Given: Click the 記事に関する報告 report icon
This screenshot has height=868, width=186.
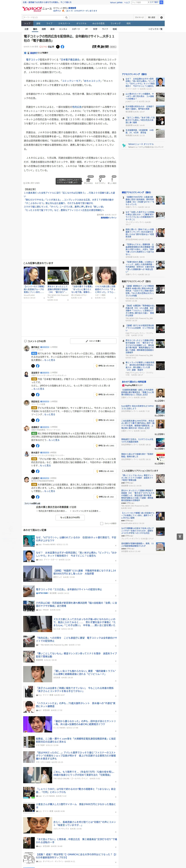Looking at the screenshot, I should [x=32, y=183].
